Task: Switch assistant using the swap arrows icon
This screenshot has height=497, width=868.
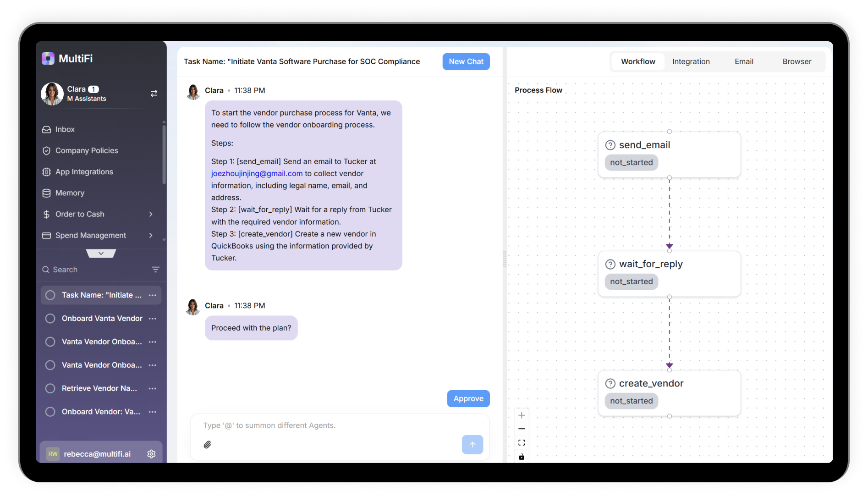Action: (x=154, y=94)
